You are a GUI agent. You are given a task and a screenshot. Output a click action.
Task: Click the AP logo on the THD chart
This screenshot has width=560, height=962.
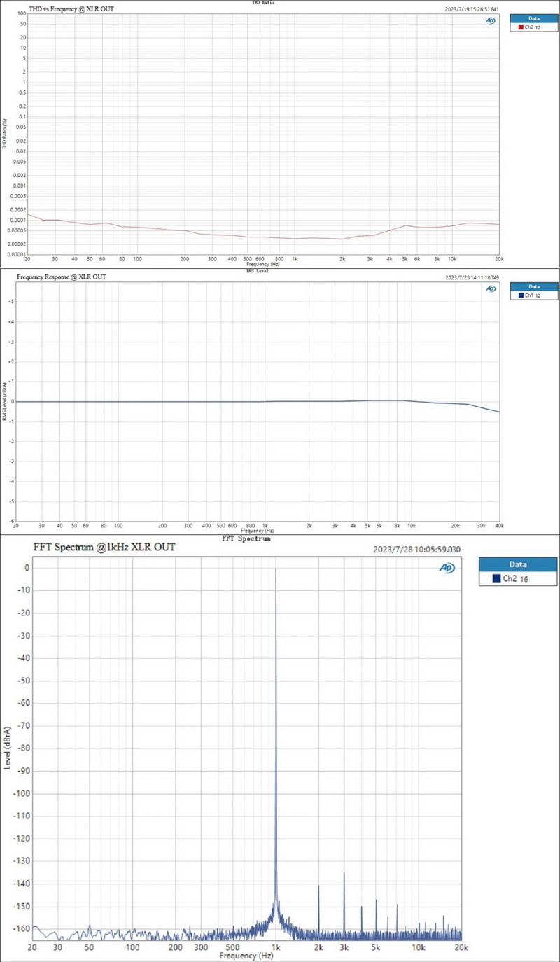click(491, 20)
